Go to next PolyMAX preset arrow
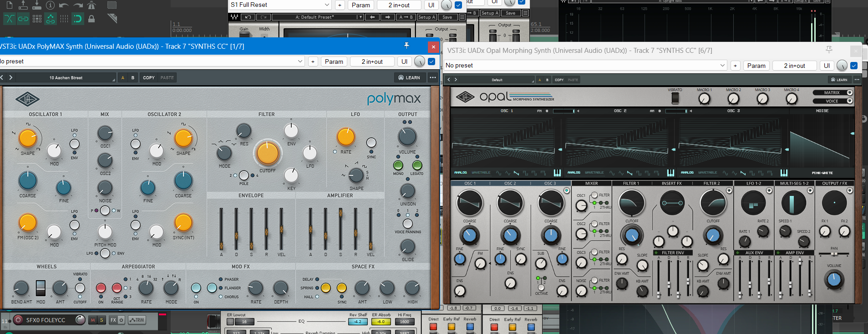This screenshot has height=334, width=868. point(11,77)
